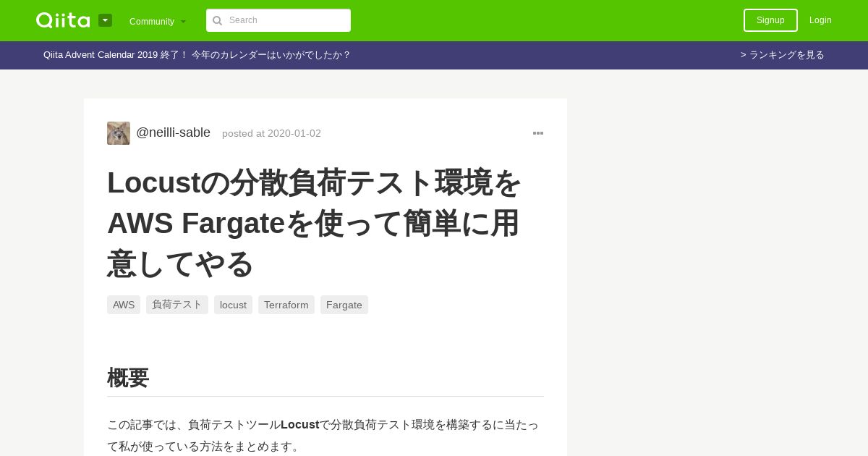Click ランキングを見る link
Screen dimensions: 868x456
point(783,55)
